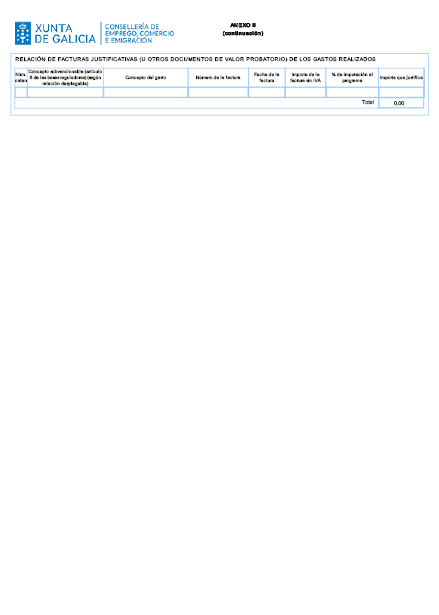The height and width of the screenshot is (615, 439).
Task: Click the empty 'Importe de la factura sin IVA' cell
Action: tap(306, 93)
